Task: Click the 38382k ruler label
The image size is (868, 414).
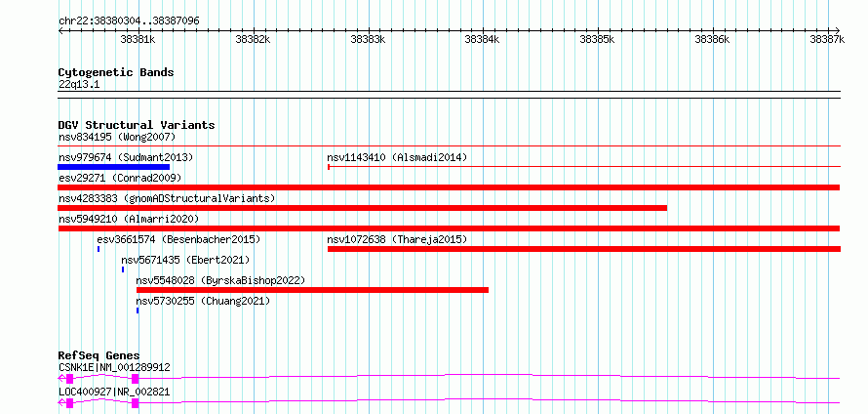Action: (253, 39)
